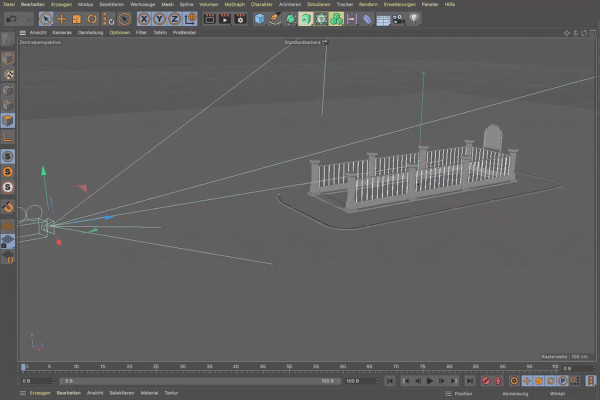Activate the Rotate tool
This screenshot has height=400, width=600.
92,19
